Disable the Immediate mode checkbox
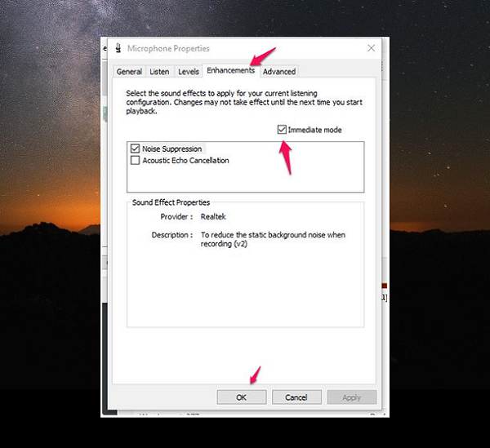 (283, 130)
